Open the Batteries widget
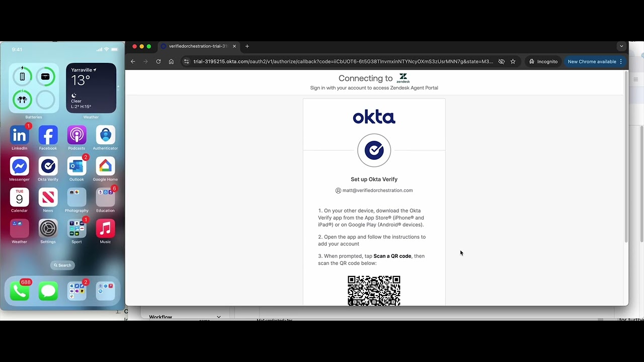Image resolution: width=644 pixels, height=362 pixels. [34, 88]
